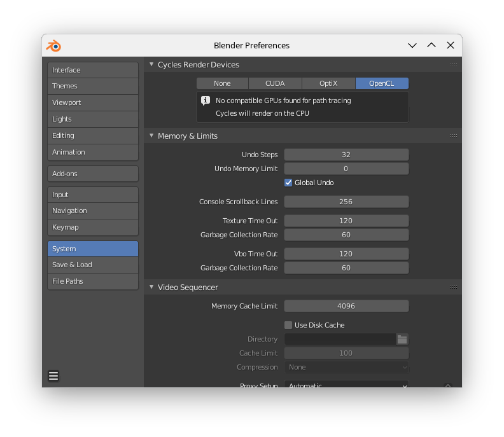The image size is (504, 437).
Task: Choose None for render devices
Action: [222, 83]
